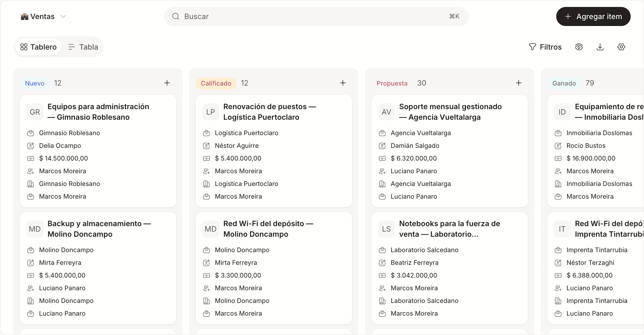Click the Propuesta column status label
The width and height of the screenshot is (644, 335).
tap(392, 83)
